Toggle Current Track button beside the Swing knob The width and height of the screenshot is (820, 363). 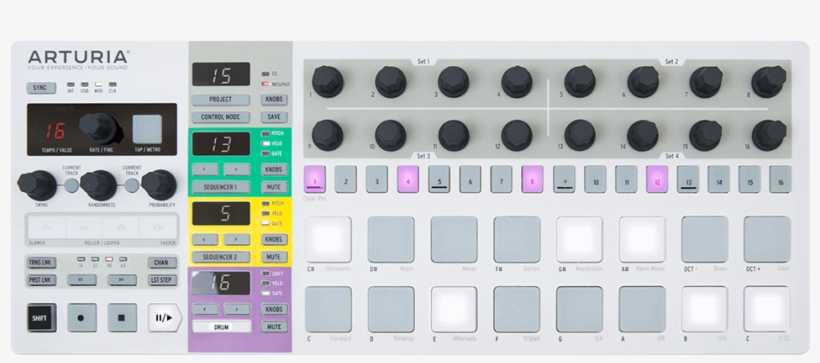(72, 185)
